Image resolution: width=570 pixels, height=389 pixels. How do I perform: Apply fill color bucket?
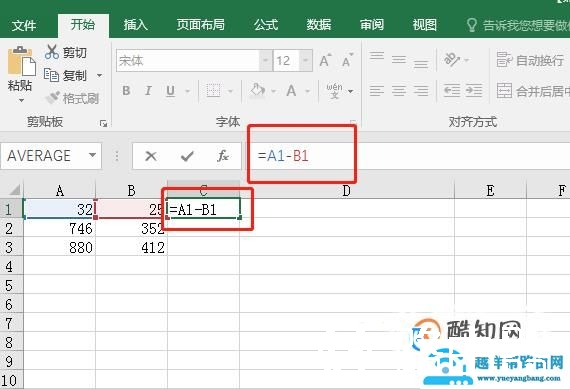tap(257, 90)
